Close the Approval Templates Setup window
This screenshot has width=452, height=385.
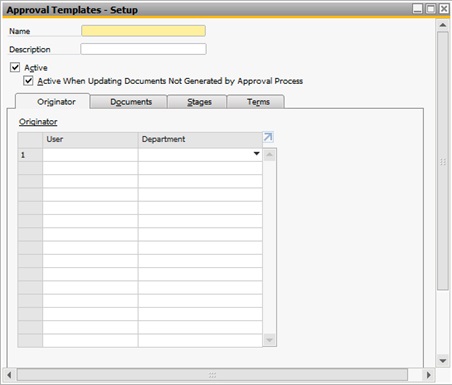(444, 9)
